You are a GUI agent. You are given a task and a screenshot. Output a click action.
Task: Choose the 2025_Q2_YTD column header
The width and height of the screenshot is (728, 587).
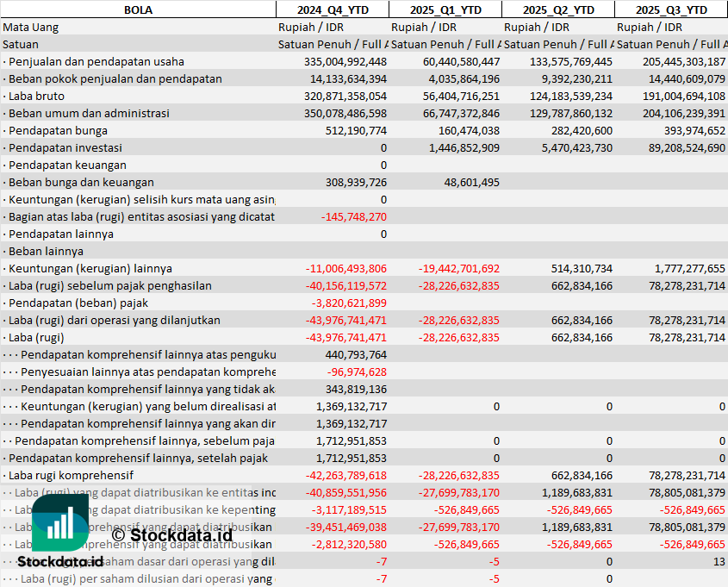tap(557, 9)
